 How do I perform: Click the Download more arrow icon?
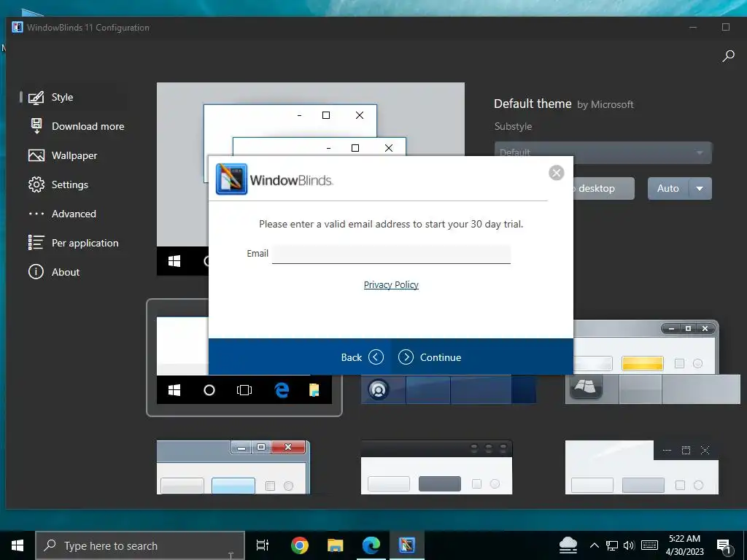point(36,126)
